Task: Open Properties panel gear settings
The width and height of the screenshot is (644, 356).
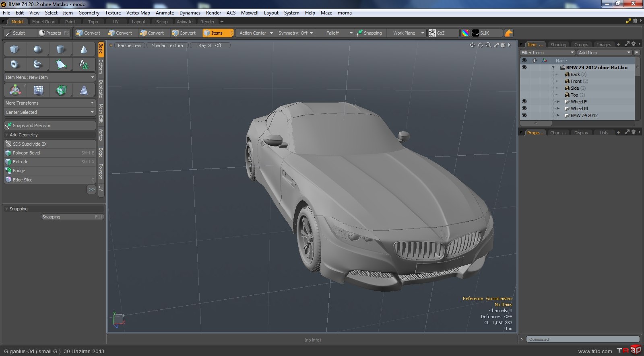Action: tap(634, 132)
